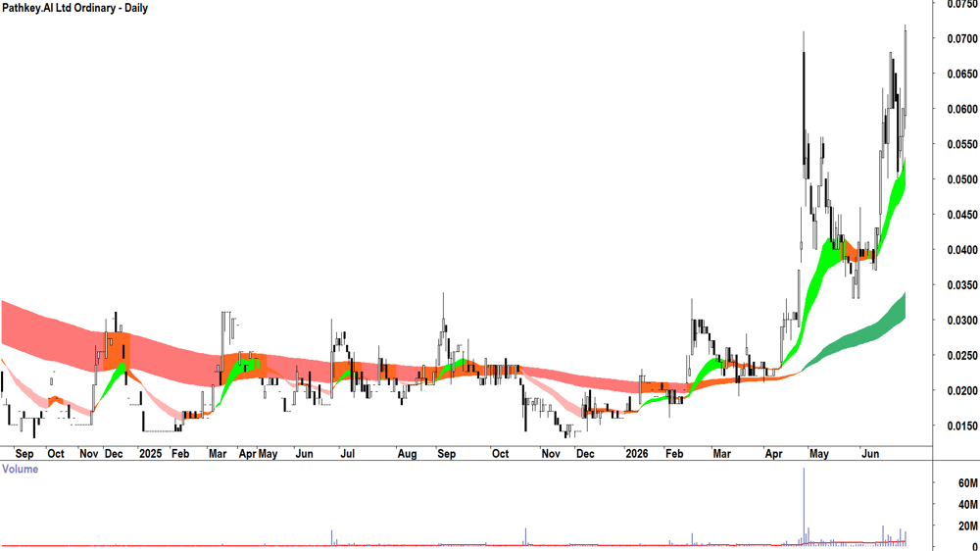Click the 60M volume axis label

(967, 482)
